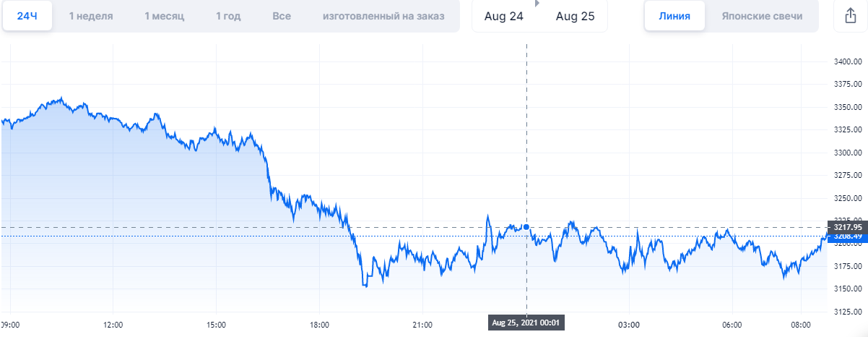868x337 pixels.
Task: Open the Aug 25 end date picker
Action: click(575, 17)
